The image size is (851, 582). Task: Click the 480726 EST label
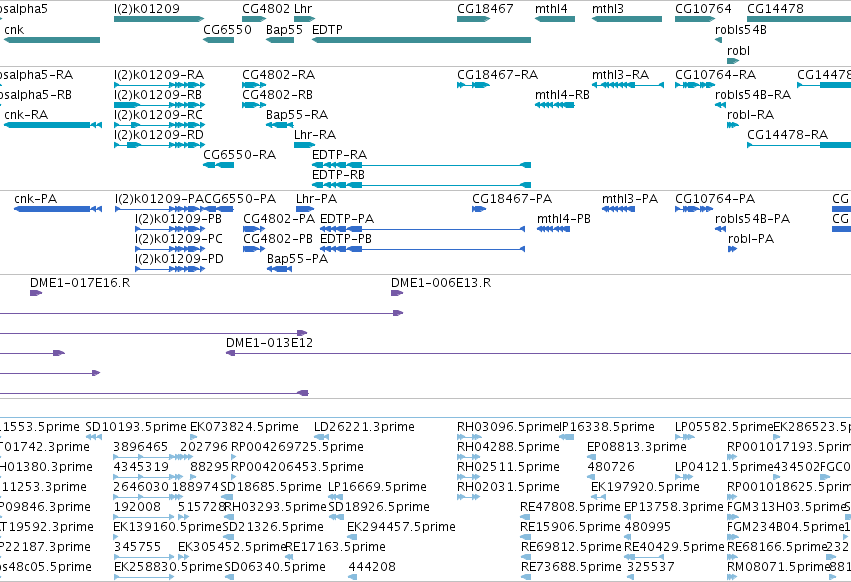click(611, 466)
